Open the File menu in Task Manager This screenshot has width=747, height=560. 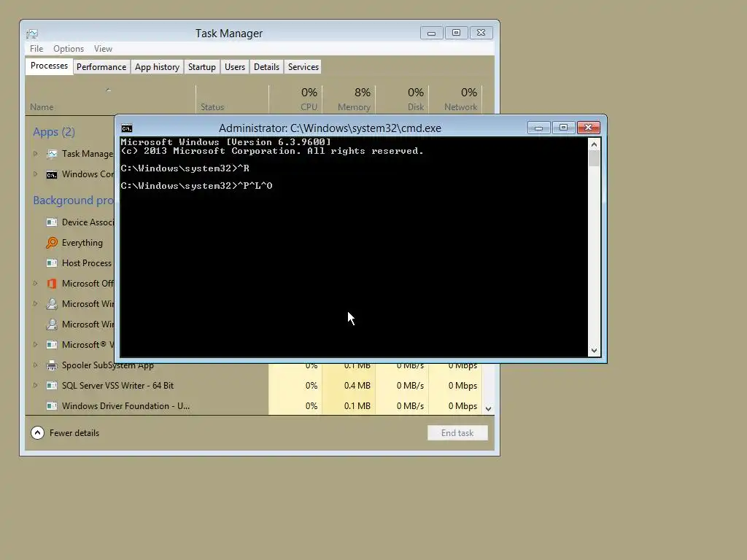[36, 49]
